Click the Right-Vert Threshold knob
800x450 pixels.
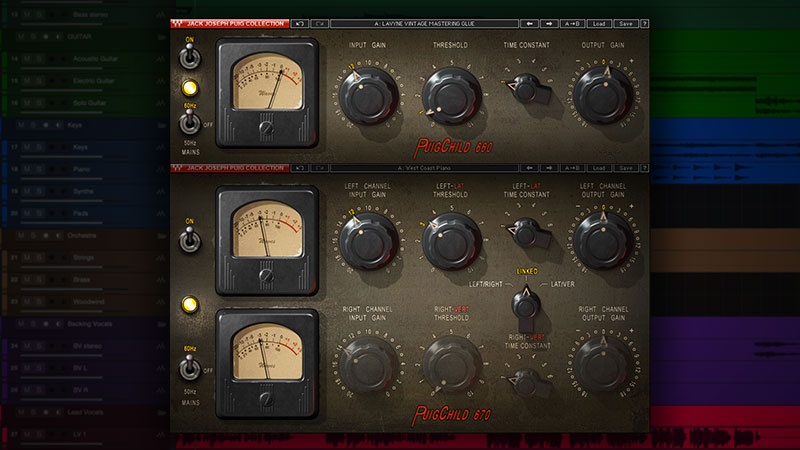click(451, 365)
